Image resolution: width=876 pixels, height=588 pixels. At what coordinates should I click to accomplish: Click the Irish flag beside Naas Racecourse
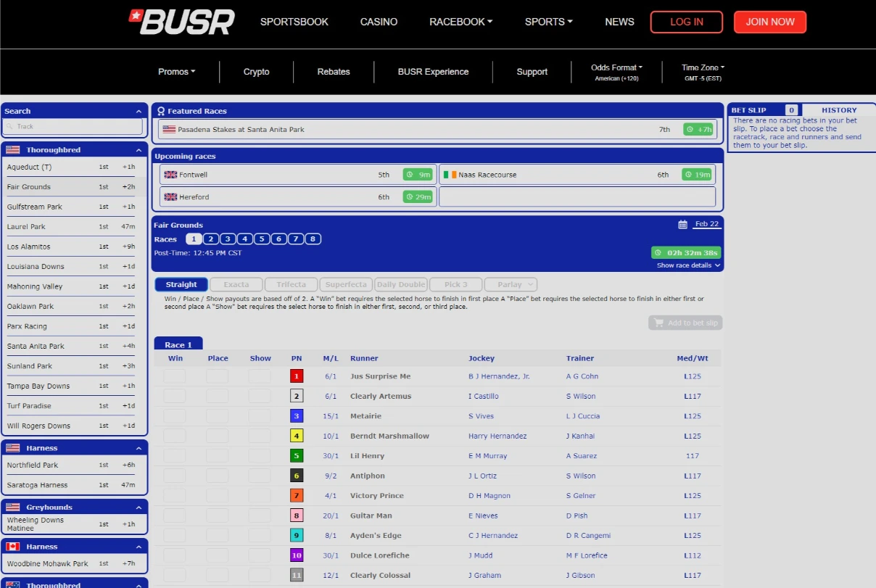pos(450,174)
